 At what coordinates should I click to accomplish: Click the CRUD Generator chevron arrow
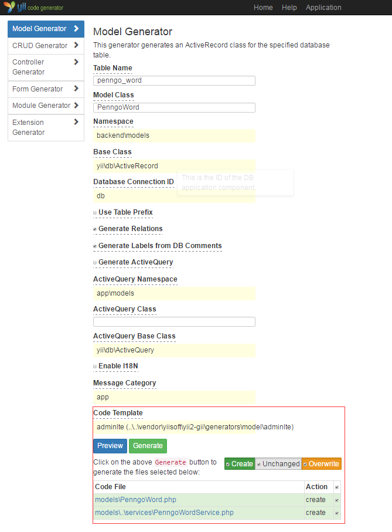point(76,45)
